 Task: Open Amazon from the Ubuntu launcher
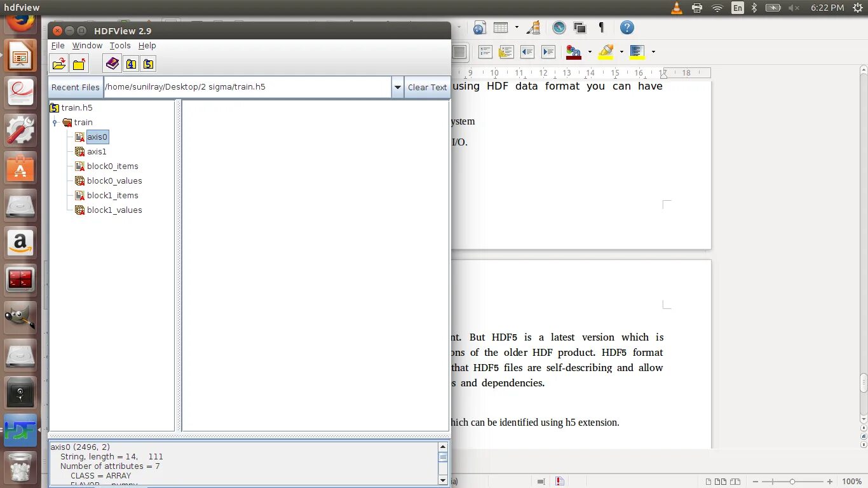[x=20, y=242]
